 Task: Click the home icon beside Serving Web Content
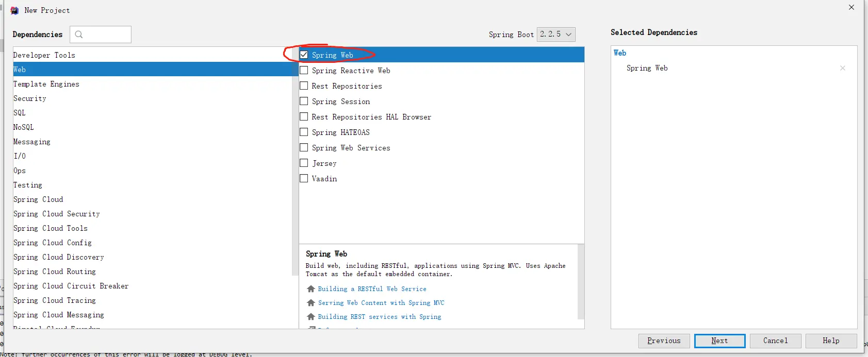click(x=311, y=303)
